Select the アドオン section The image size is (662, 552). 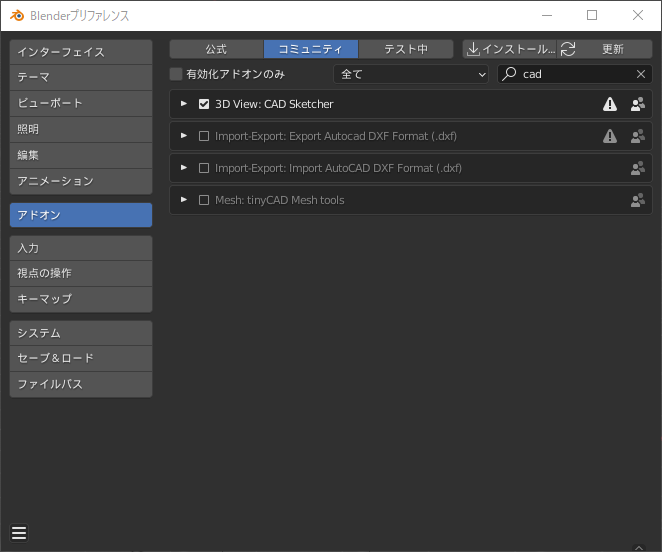[81, 215]
